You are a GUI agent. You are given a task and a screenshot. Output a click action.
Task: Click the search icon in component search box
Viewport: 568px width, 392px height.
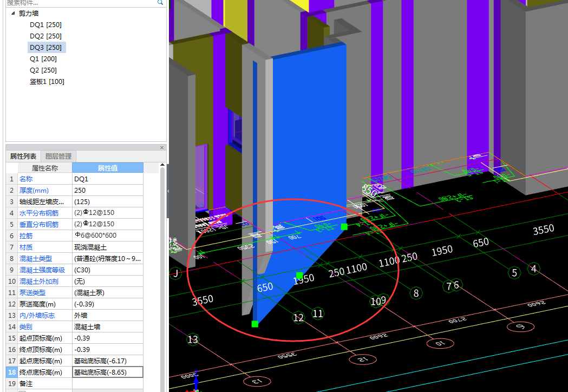pyautogui.click(x=160, y=3)
